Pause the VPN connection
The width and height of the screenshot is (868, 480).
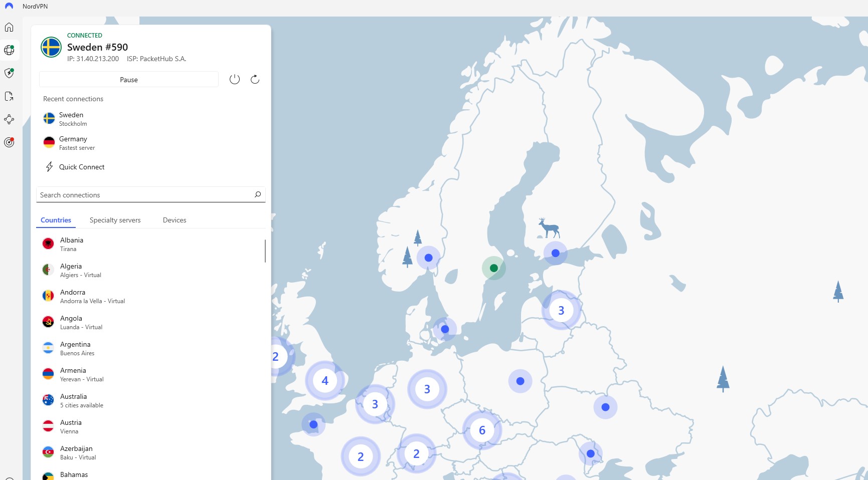tap(129, 80)
